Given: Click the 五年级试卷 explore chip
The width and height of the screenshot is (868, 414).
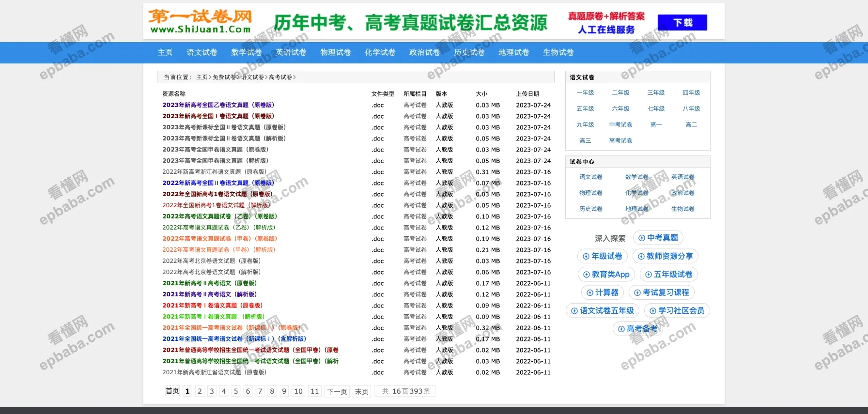Looking at the screenshot, I should [669, 275].
